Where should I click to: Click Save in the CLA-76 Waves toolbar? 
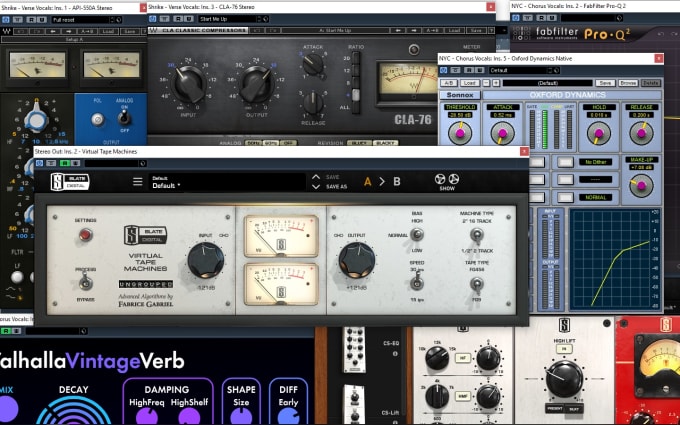click(476, 30)
